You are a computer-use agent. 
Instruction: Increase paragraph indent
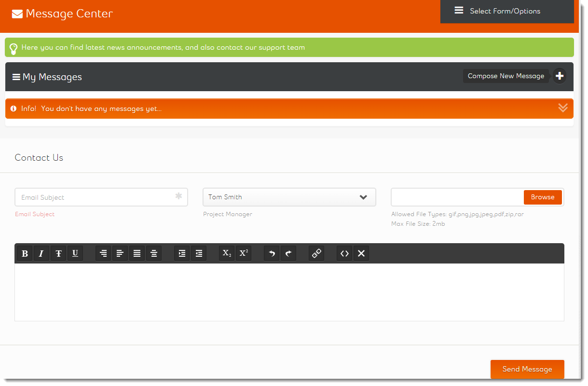182,253
